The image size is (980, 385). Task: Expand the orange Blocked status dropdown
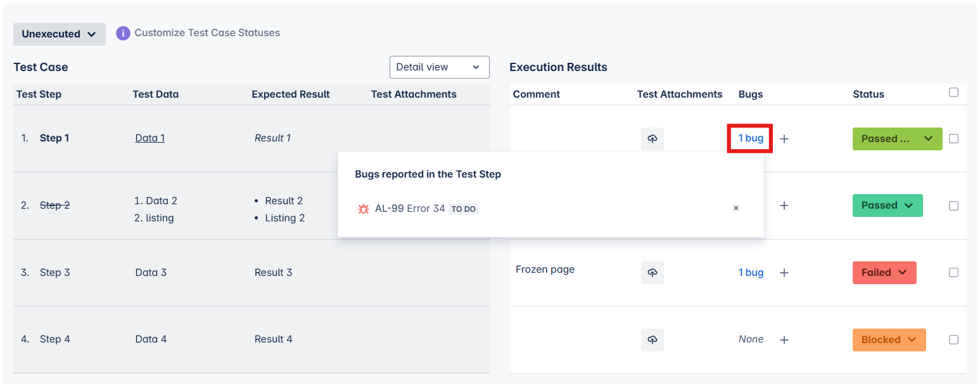click(889, 340)
